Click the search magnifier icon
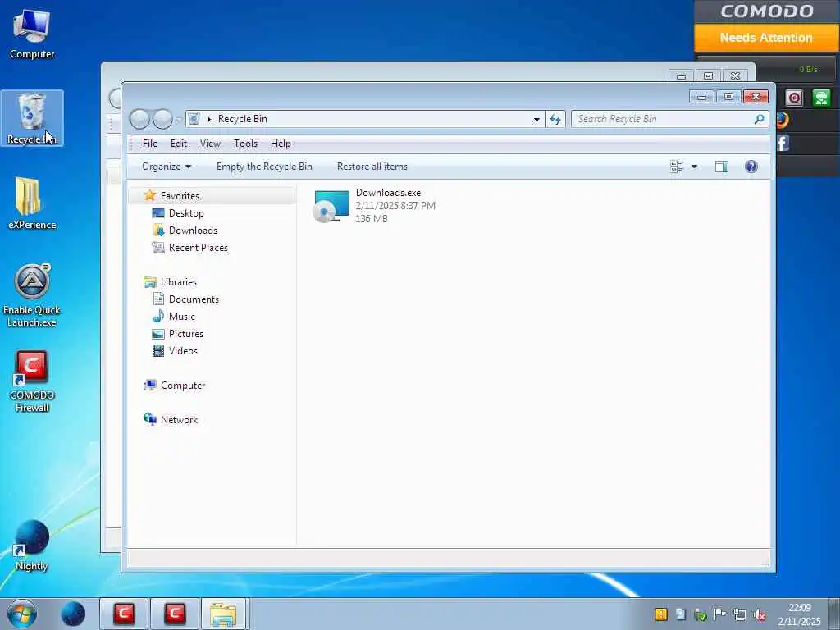The image size is (840, 630). [759, 119]
